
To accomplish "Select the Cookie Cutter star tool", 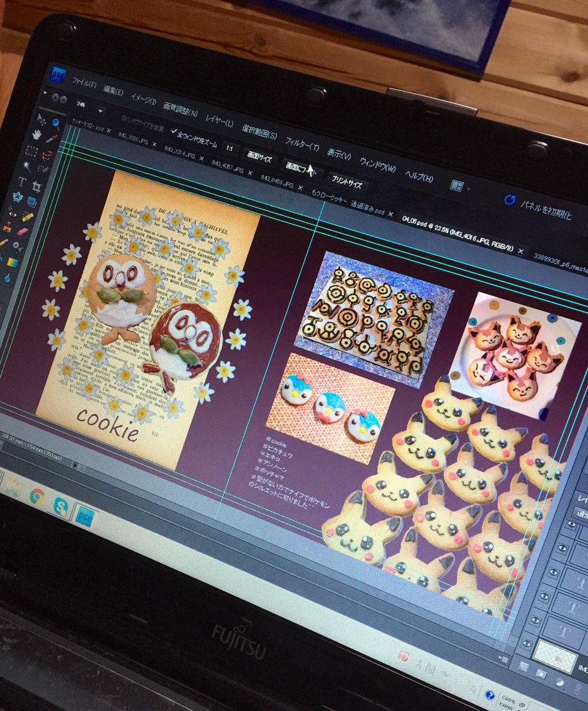I will click(x=17, y=197).
